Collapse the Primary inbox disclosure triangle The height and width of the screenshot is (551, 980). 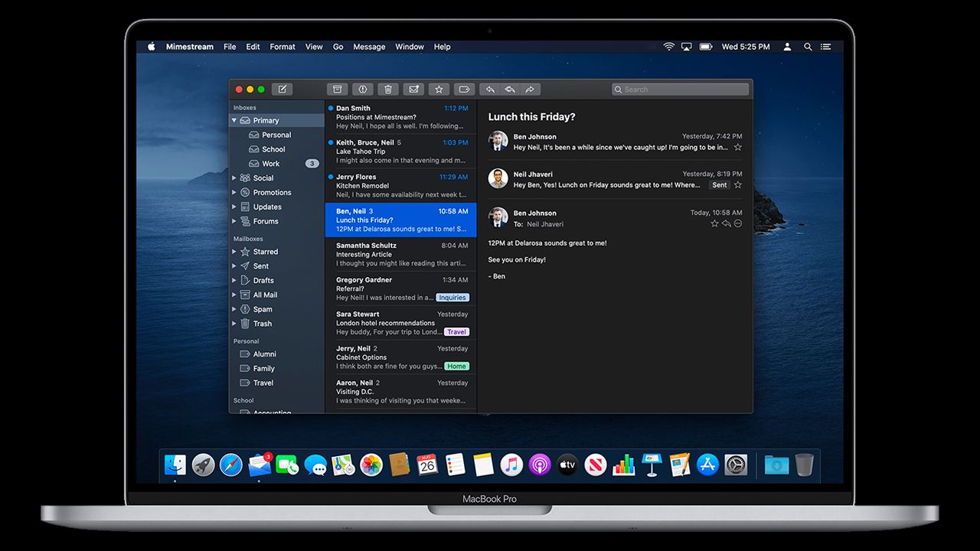click(x=234, y=121)
